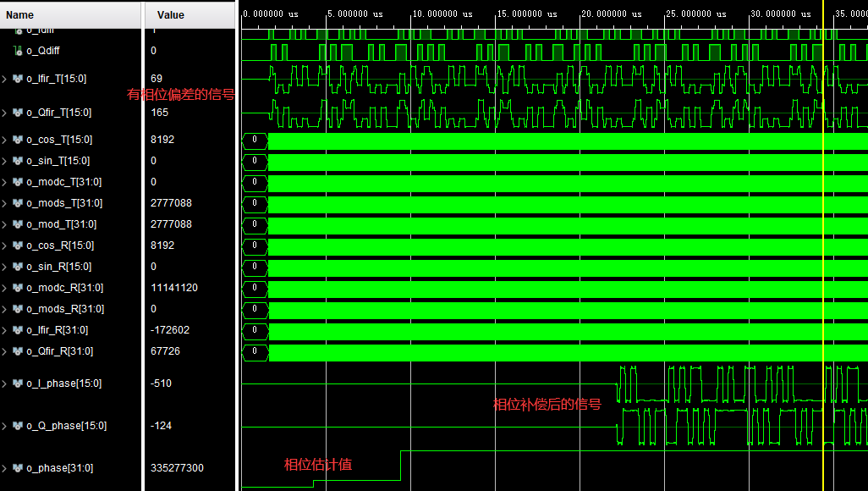Select the o_Q_phase[15:0] signal name
Image resolution: width=868 pixels, height=491 pixels.
(x=67, y=426)
